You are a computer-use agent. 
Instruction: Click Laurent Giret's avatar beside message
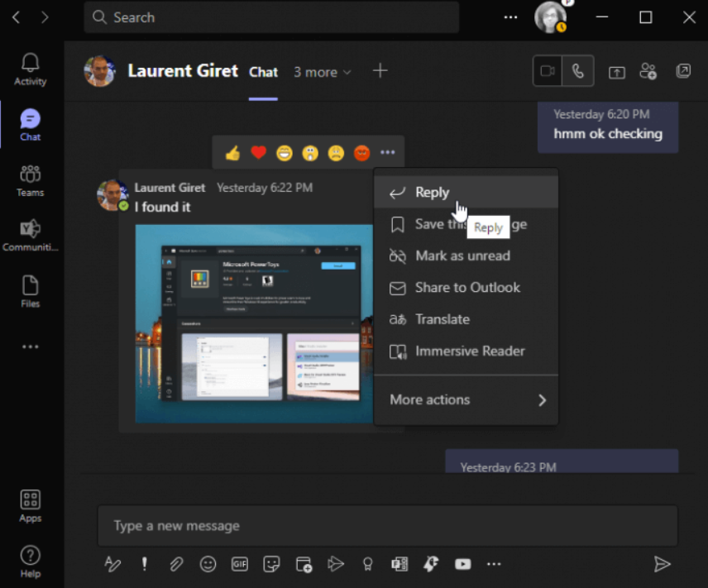tap(112, 195)
